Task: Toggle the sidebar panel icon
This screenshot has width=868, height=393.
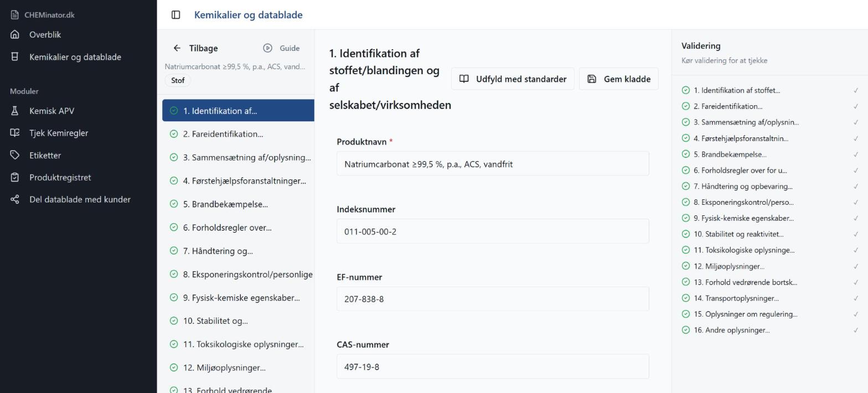Action: [175, 15]
